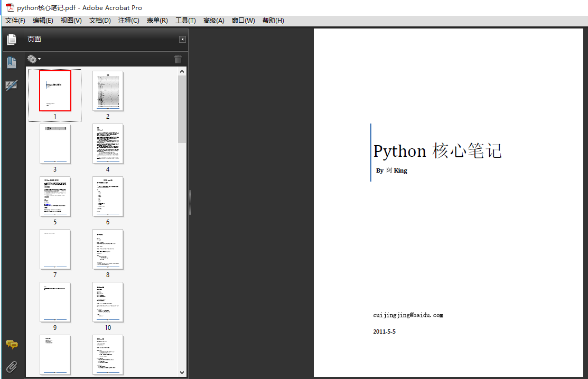This screenshot has width=588, height=379.
Task: Select page 5 thumbnail
Action: 55,196
